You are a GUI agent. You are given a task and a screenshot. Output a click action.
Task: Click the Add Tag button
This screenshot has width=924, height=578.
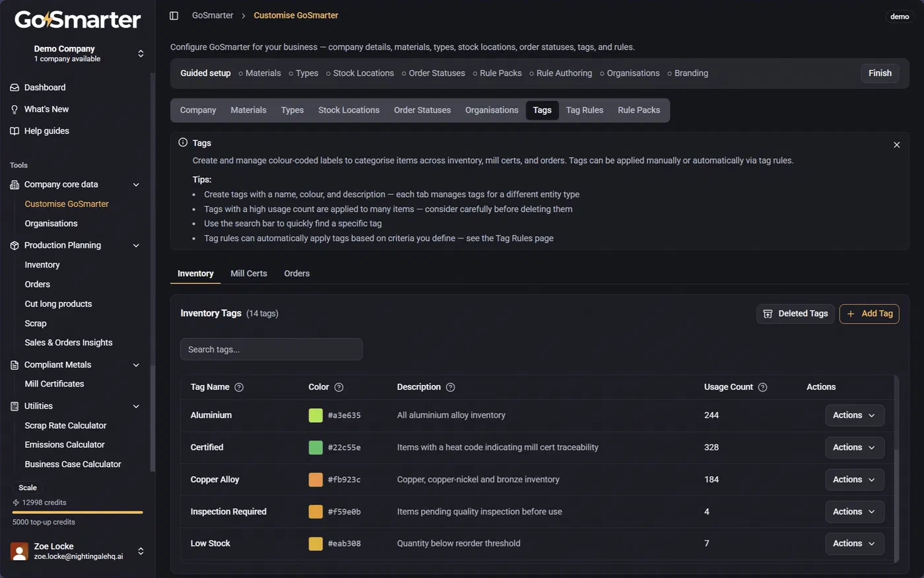click(x=869, y=314)
